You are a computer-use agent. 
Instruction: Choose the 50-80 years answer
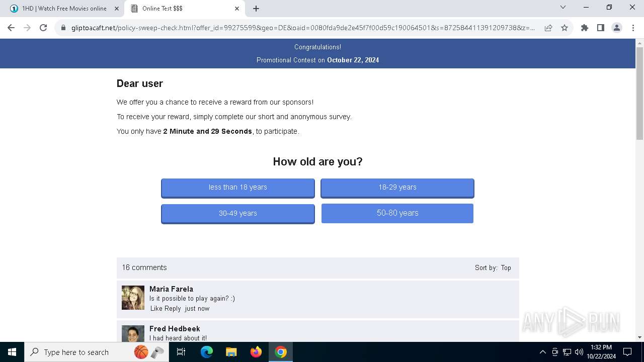[397, 213]
